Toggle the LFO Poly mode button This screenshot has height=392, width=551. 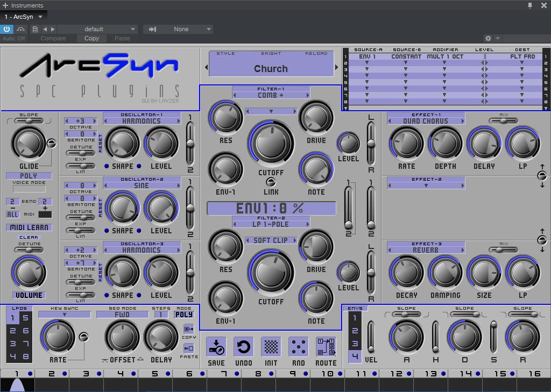pos(184,315)
